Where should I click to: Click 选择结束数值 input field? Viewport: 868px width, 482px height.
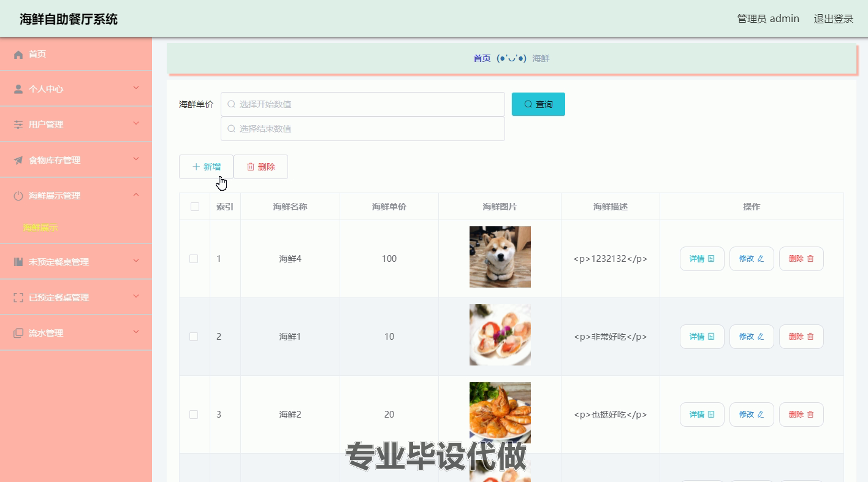click(363, 129)
